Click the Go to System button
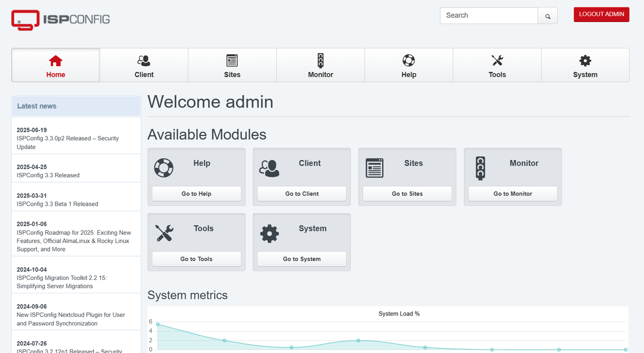 302,259
